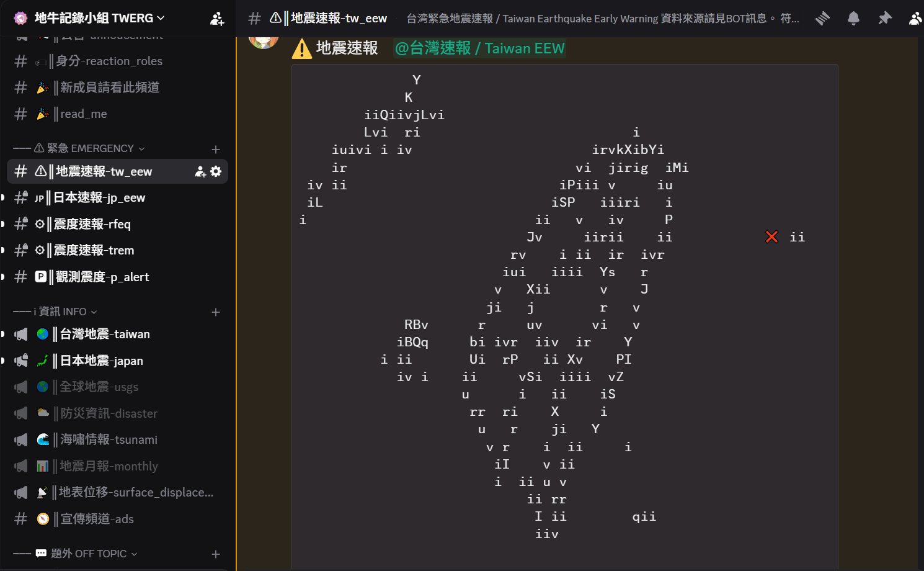Image resolution: width=924 pixels, height=571 pixels.
Task: Click the message author's avatar
Action: pyautogui.click(x=264, y=40)
